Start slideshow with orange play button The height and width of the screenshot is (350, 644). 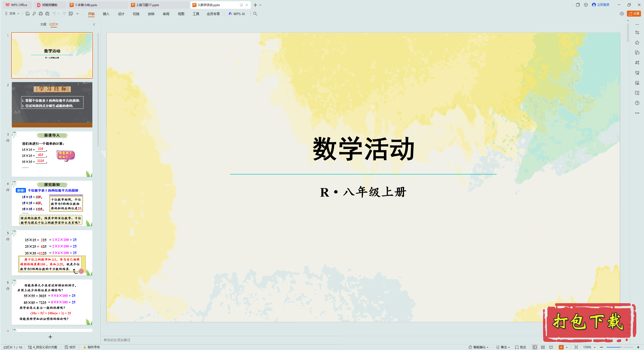(x=561, y=347)
